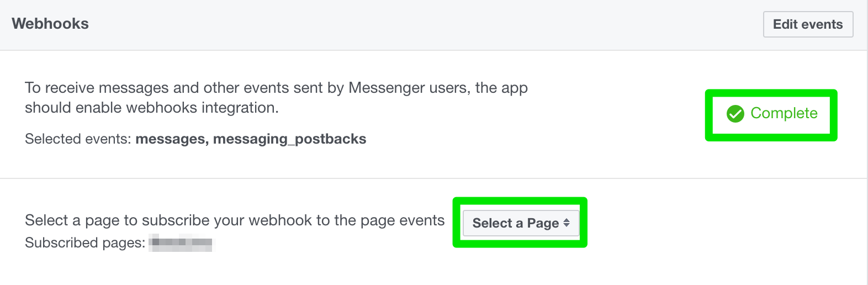Click the webhooks integration description text
868x285 pixels.
276,98
